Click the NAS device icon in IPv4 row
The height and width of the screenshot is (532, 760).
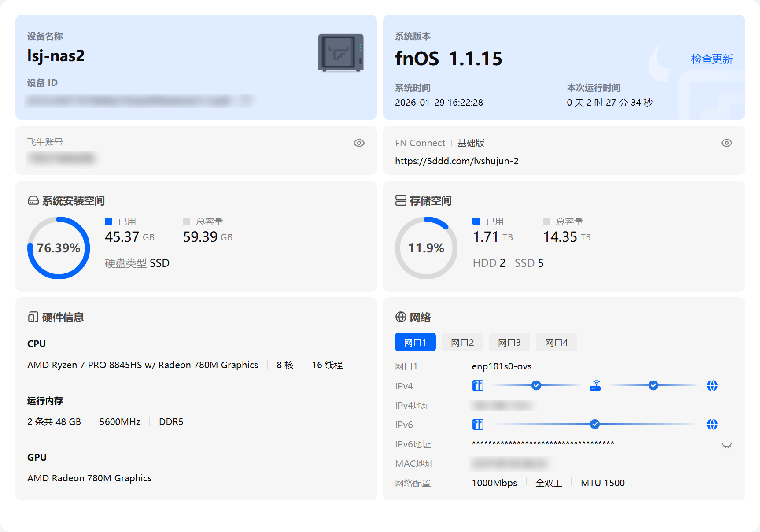pyautogui.click(x=478, y=386)
